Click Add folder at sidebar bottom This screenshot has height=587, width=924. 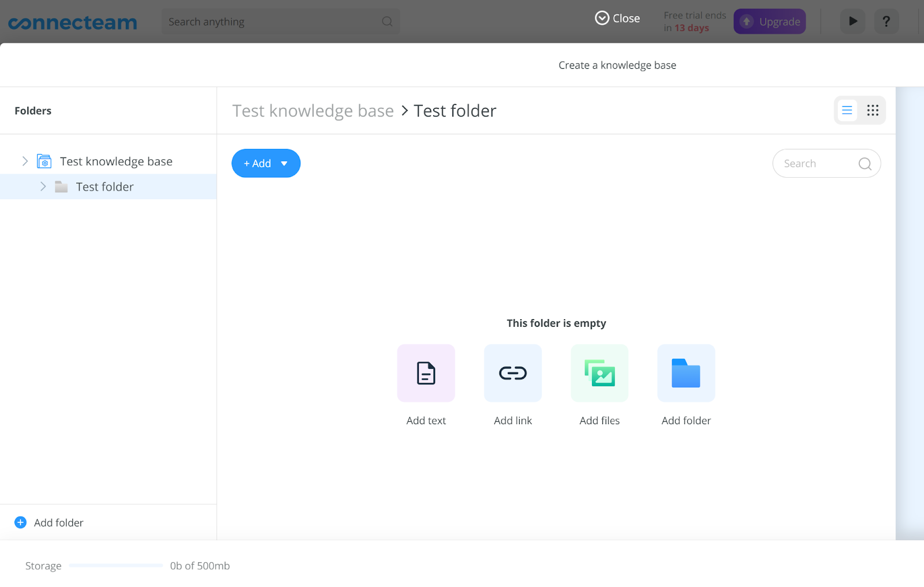pyautogui.click(x=50, y=522)
